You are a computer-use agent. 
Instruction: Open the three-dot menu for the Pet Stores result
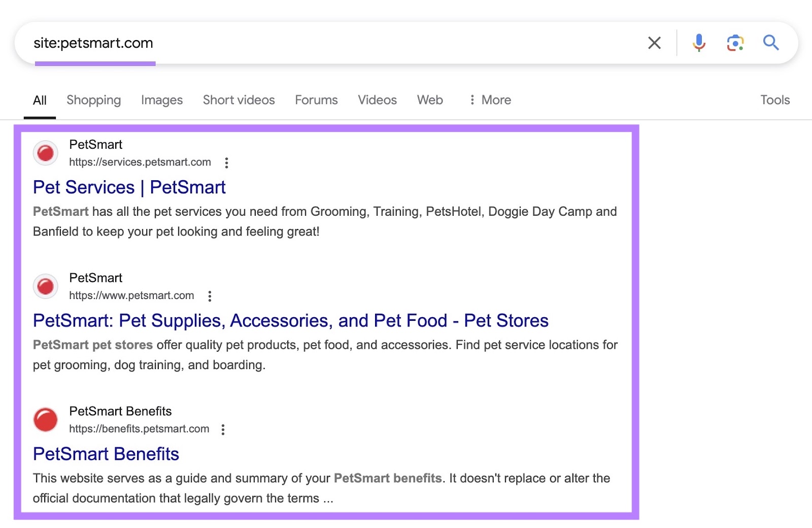tap(209, 296)
